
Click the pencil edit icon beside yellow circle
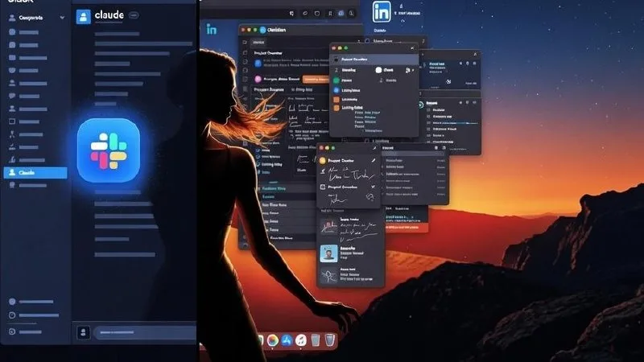(373, 160)
